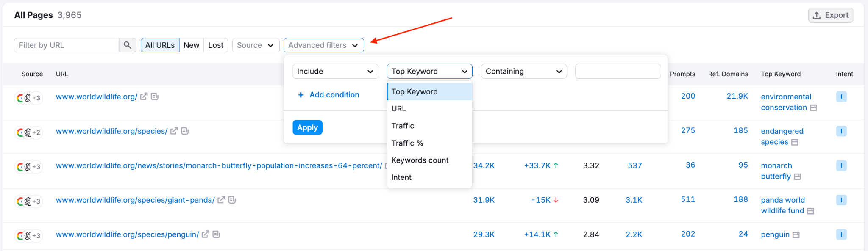This screenshot has height=251, width=868.
Task: Click intent badge I in penguin row
Action: point(841,234)
